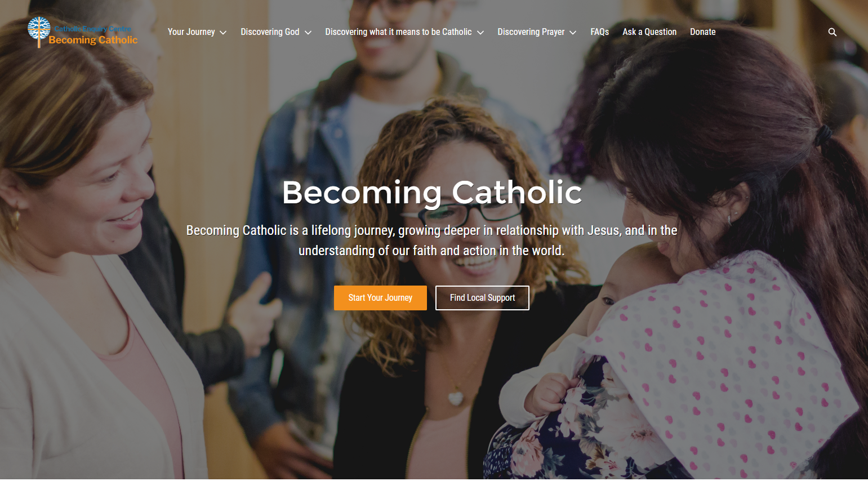
Task: Click the lifelong journey description paragraph
Action: [x=431, y=240]
